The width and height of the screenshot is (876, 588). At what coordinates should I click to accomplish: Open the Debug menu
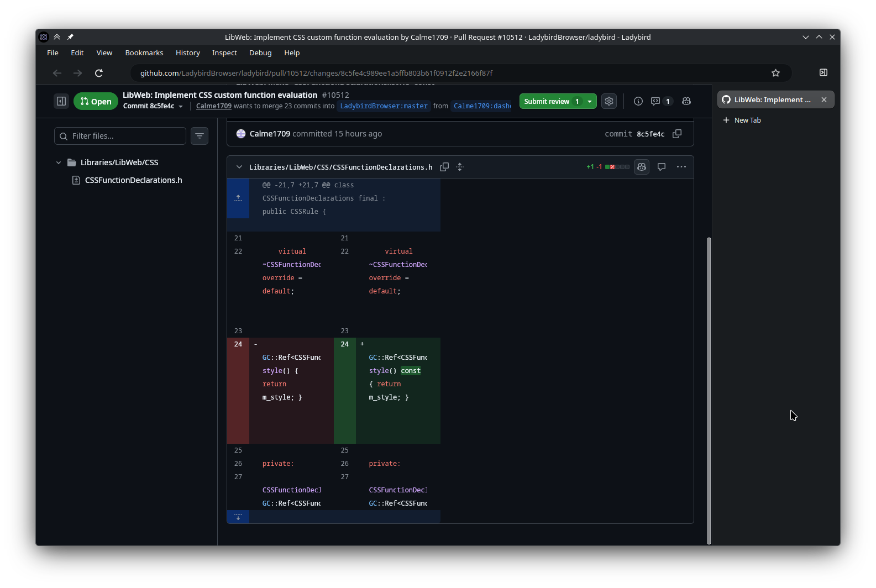point(260,53)
